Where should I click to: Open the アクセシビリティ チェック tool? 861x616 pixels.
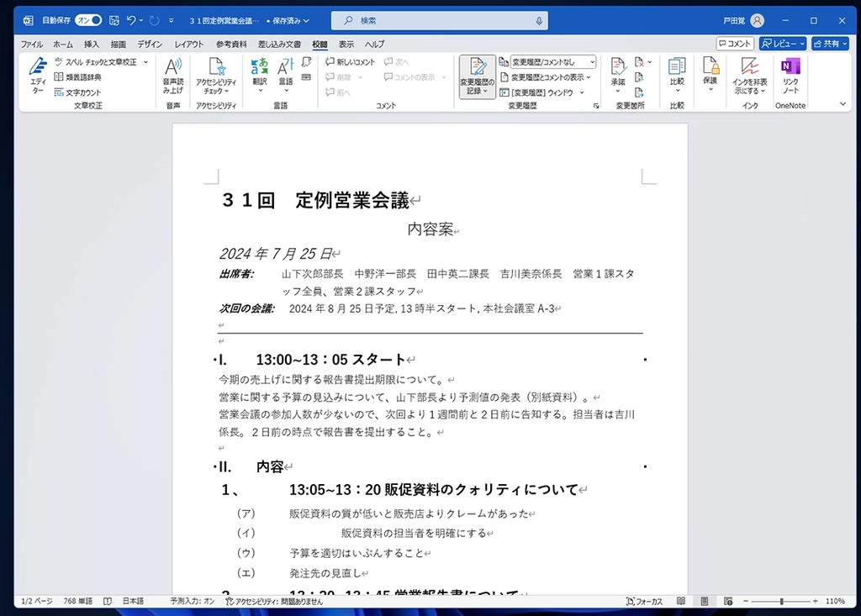[216, 76]
